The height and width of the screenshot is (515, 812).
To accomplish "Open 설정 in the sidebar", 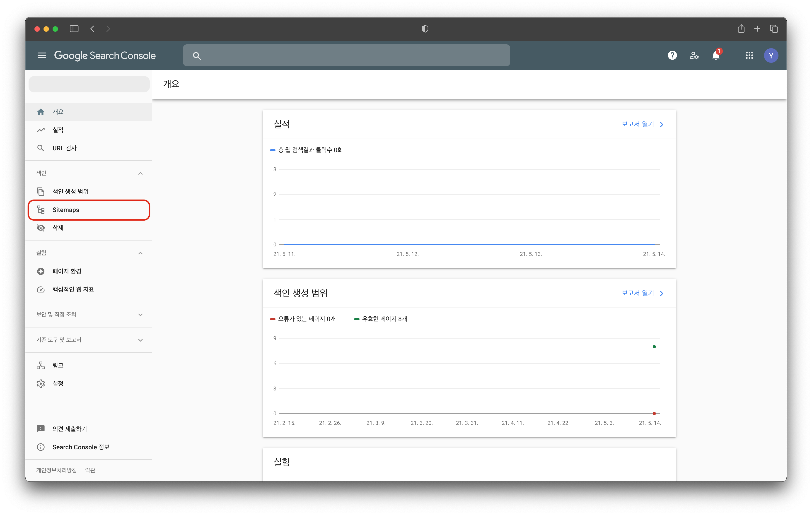I will [89, 384].
